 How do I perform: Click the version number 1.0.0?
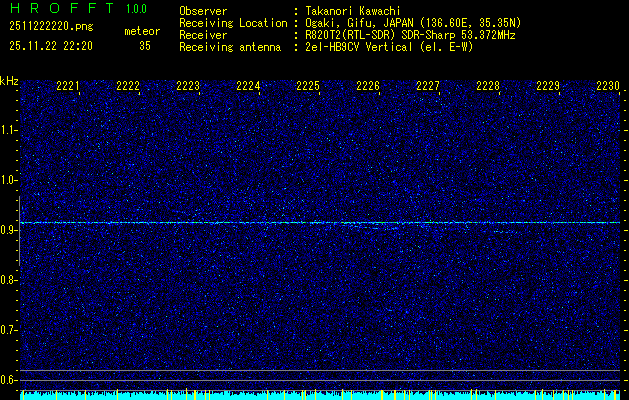[136, 9]
